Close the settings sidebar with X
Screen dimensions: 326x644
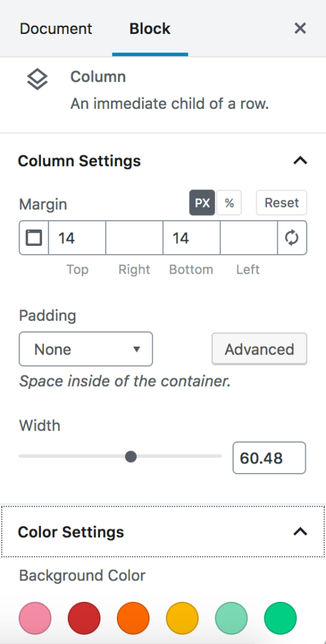coord(300,28)
